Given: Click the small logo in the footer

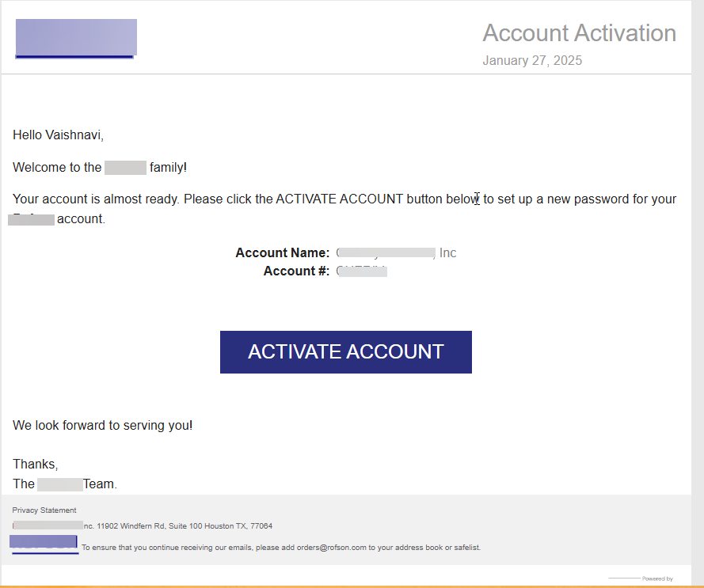Looking at the screenshot, I should 44,544.
